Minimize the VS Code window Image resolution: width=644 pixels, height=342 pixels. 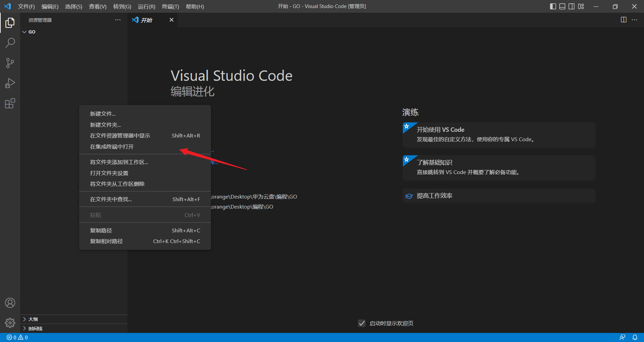(x=596, y=6)
